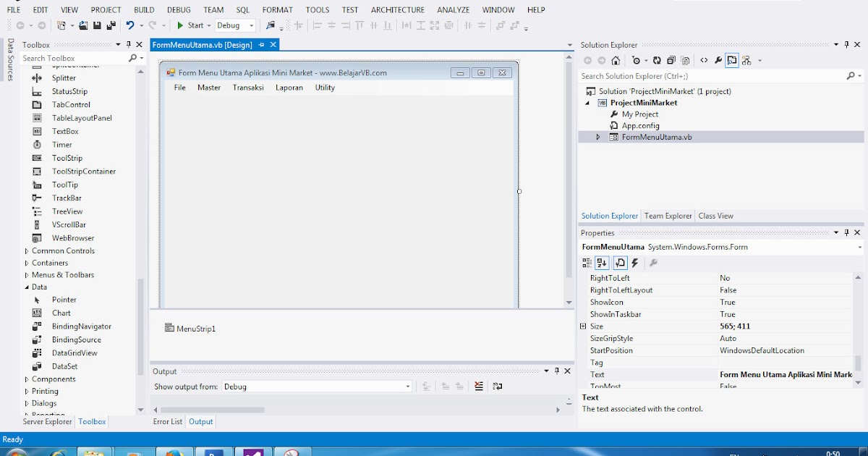Image resolution: width=868 pixels, height=456 pixels.
Task: Sort properties alphabetically
Action: click(x=603, y=263)
